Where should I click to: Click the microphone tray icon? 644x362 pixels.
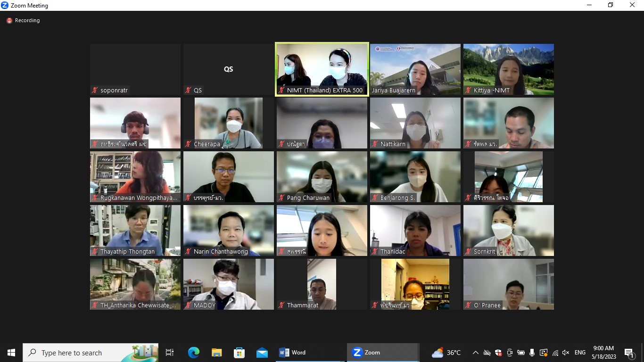coord(532,353)
